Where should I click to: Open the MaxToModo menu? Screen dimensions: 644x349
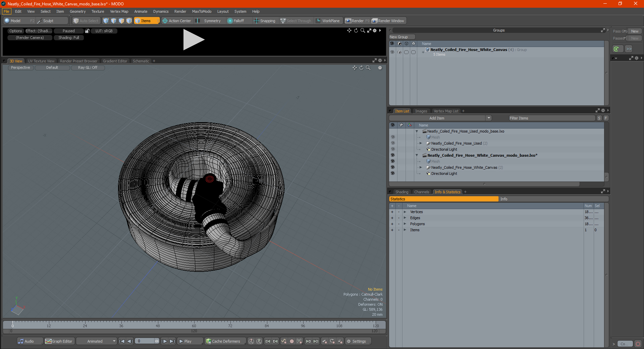click(202, 11)
